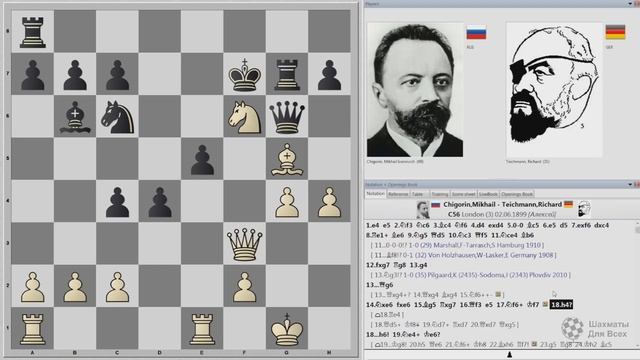Switch to the Reference tab
This screenshot has width=640, height=360.
(x=398, y=194)
